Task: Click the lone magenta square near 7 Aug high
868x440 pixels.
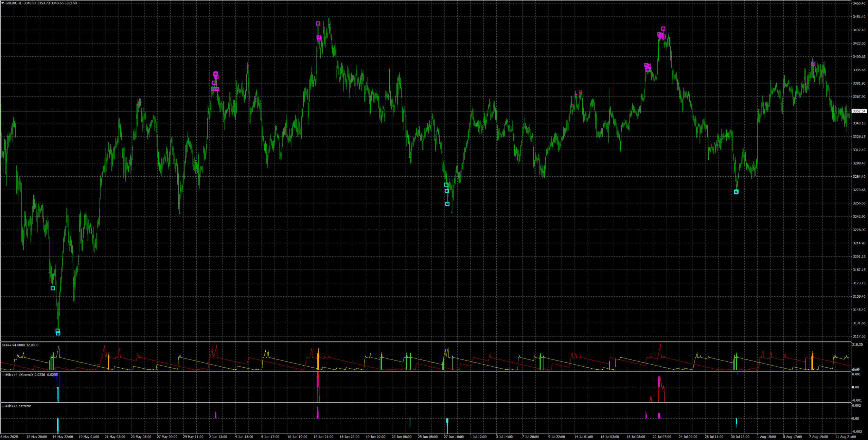Action: coord(813,64)
